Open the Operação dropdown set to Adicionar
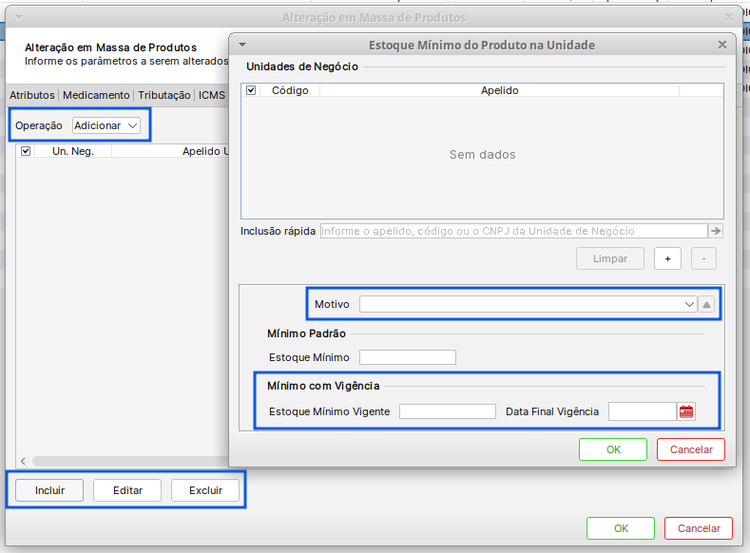The width and height of the screenshot is (750, 553). 106,126
